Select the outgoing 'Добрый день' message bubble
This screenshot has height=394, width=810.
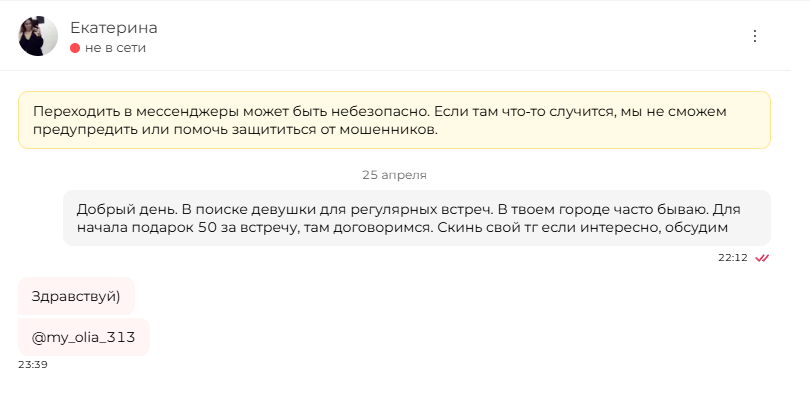(x=416, y=218)
